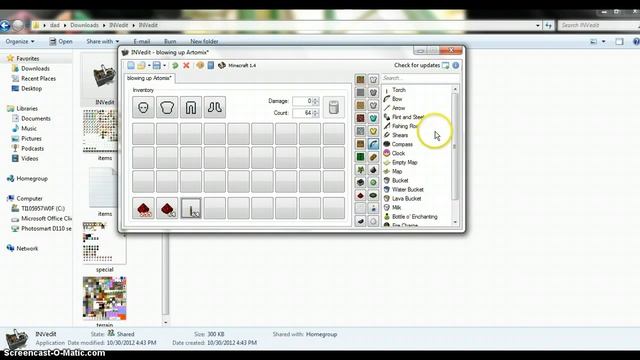Viewport: 640px width, 360px height.
Task: Open Homegroup in Explorer sidebar
Action: click(x=32, y=178)
